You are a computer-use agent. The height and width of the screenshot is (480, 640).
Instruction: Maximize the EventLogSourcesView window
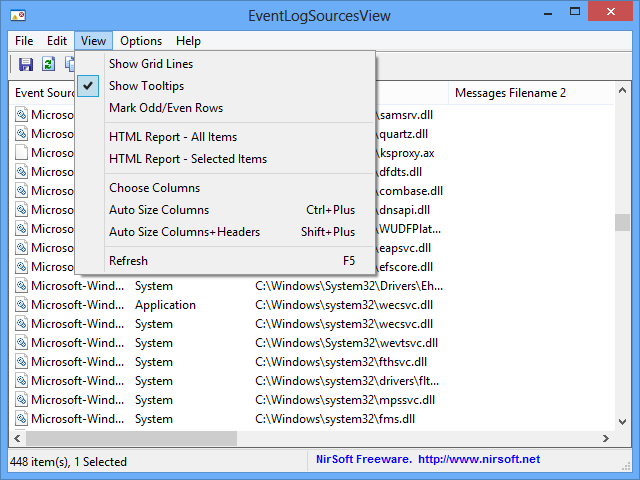coord(575,12)
